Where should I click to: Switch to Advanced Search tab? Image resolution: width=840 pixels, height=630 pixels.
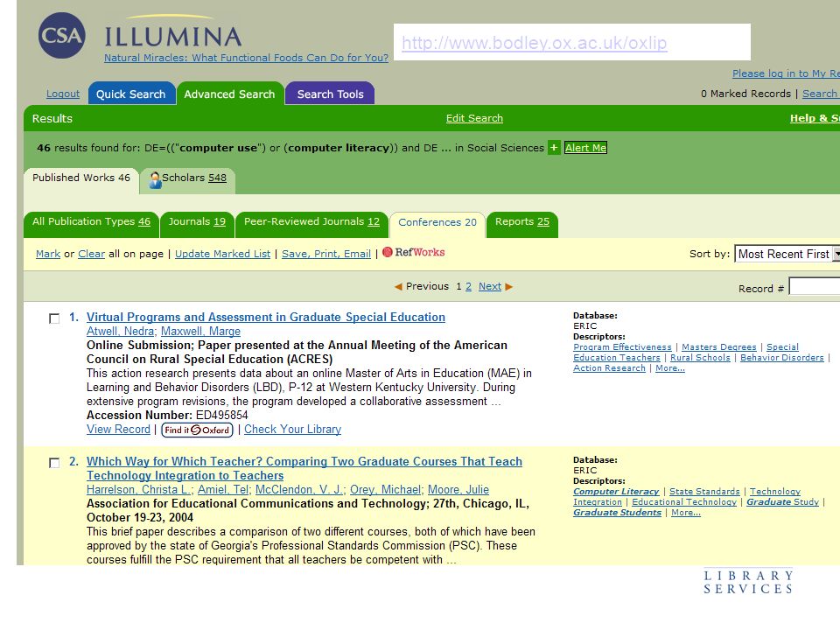230,94
